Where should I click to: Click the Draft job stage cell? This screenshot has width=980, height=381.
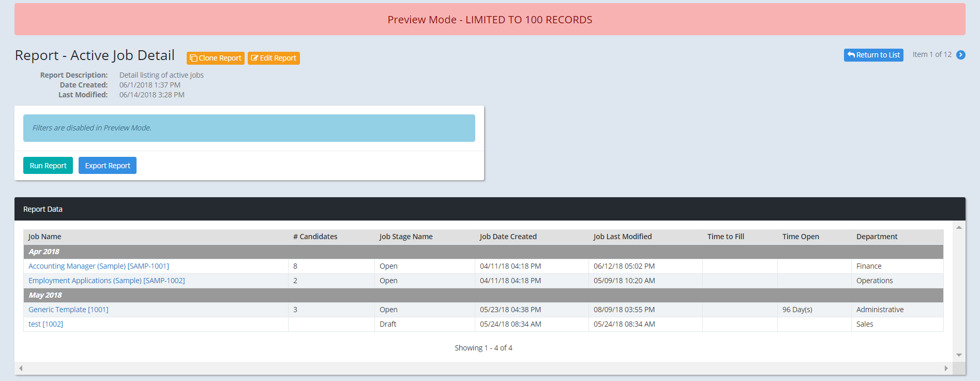click(x=425, y=324)
